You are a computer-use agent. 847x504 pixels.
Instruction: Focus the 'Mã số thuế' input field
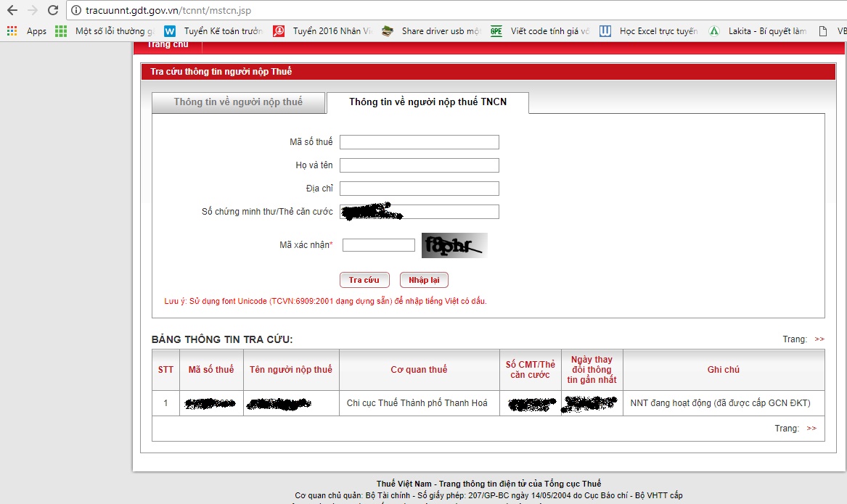(419, 142)
